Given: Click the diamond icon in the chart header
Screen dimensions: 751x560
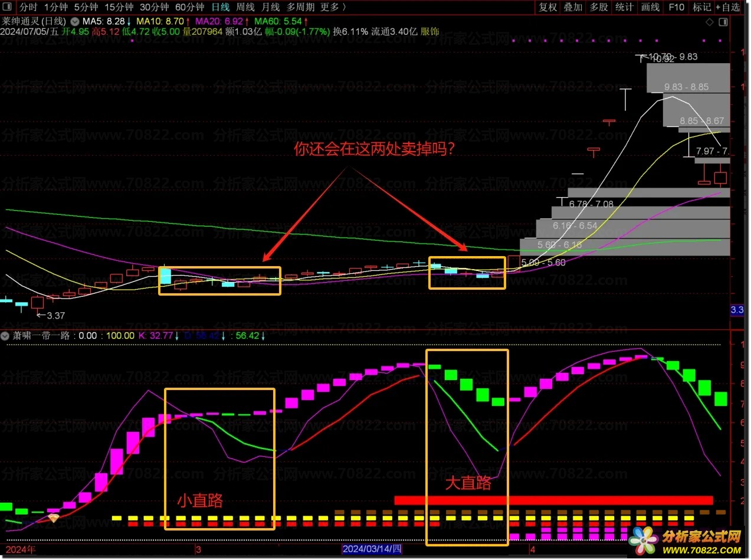Looking at the screenshot, I should (709, 22).
